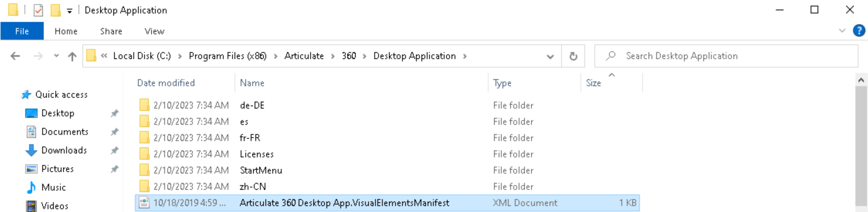This screenshot has width=868, height=212.
Task: Click the Licenses folder icon
Action: pyautogui.click(x=144, y=154)
